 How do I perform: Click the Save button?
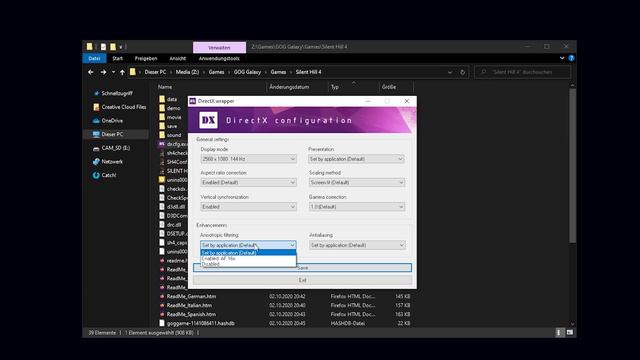302,268
